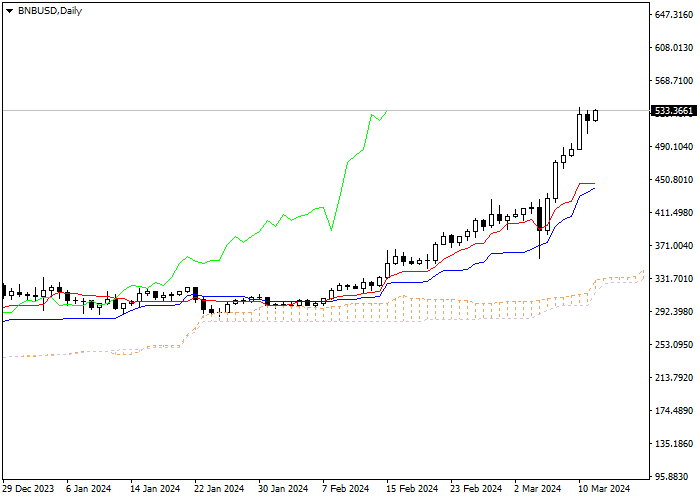Click the 6 Jan 2024 date label
700x500 pixels.
point(88,489)
